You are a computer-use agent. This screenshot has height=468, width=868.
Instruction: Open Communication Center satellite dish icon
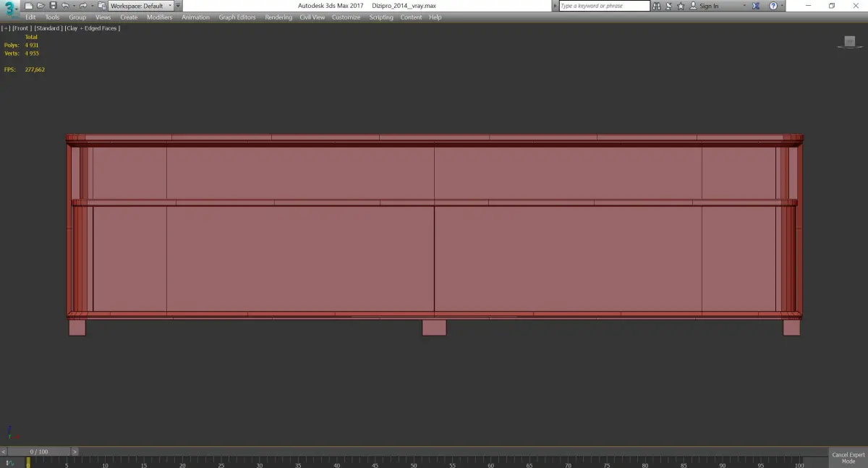(x=668, y=6)
